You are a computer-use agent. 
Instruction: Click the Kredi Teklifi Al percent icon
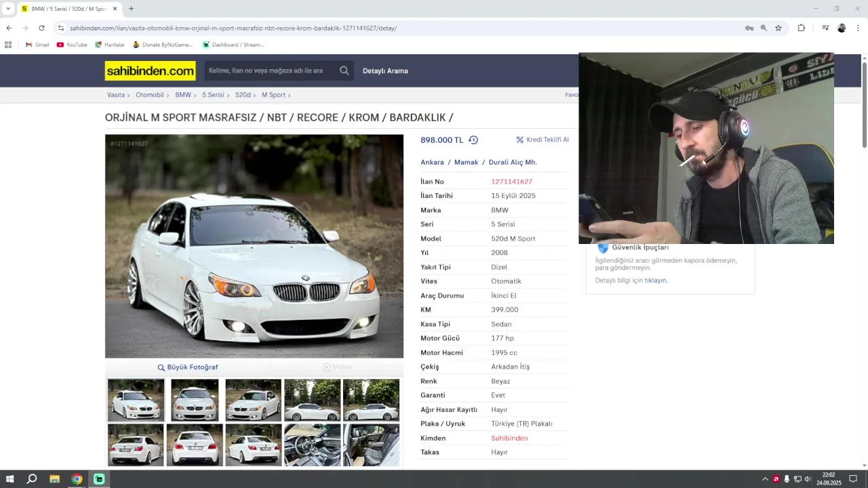click(x=520, y=140)
